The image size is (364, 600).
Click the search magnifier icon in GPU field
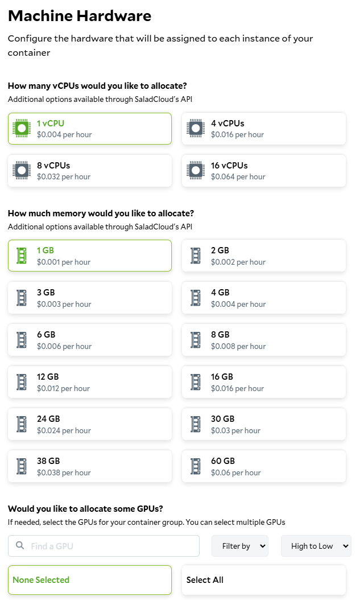click(x=20, y=545)
